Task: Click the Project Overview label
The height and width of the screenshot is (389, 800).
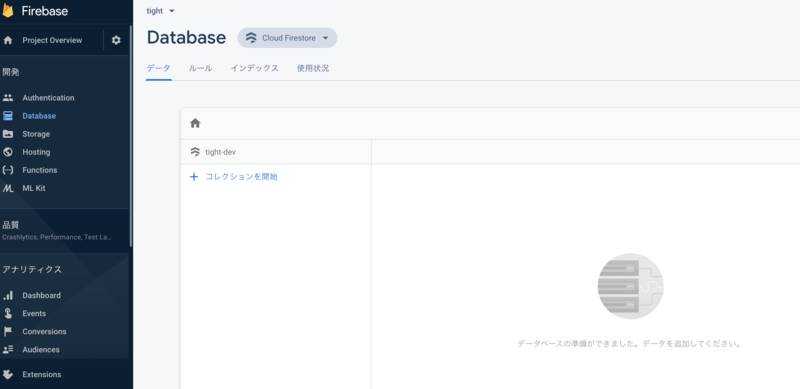Action: pyautogui.click(x=52, y=40)
